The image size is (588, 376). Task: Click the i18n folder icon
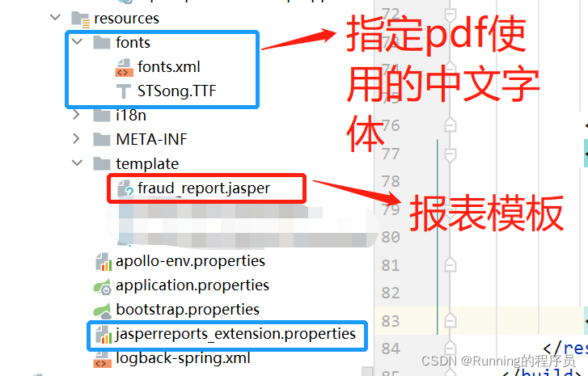click(102, 115)
